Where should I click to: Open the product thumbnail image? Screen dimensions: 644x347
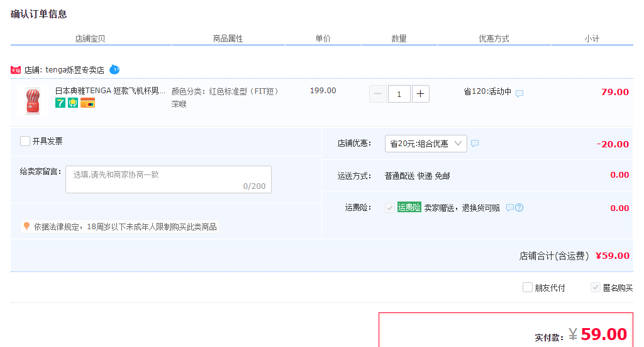pyautogui.click(x=33, y=101)
